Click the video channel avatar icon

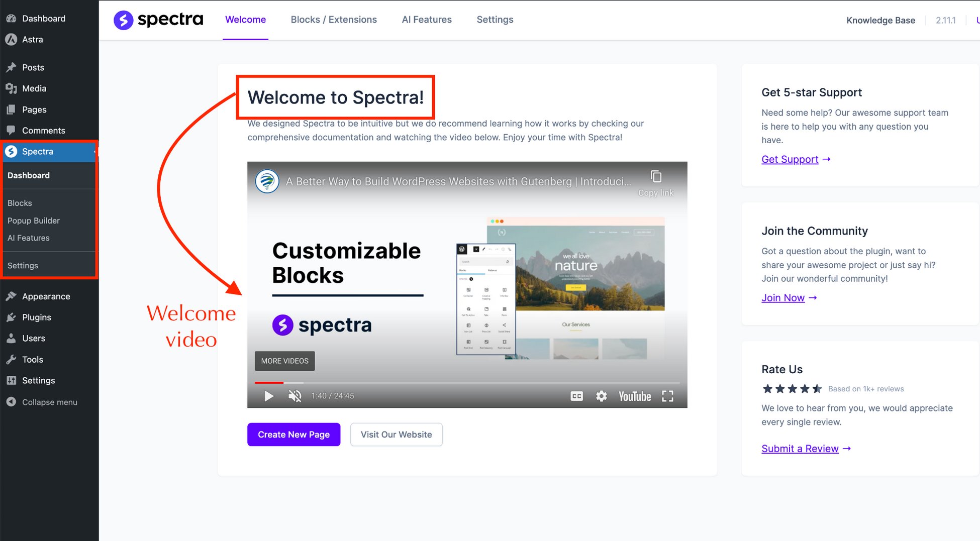(267, 181)
